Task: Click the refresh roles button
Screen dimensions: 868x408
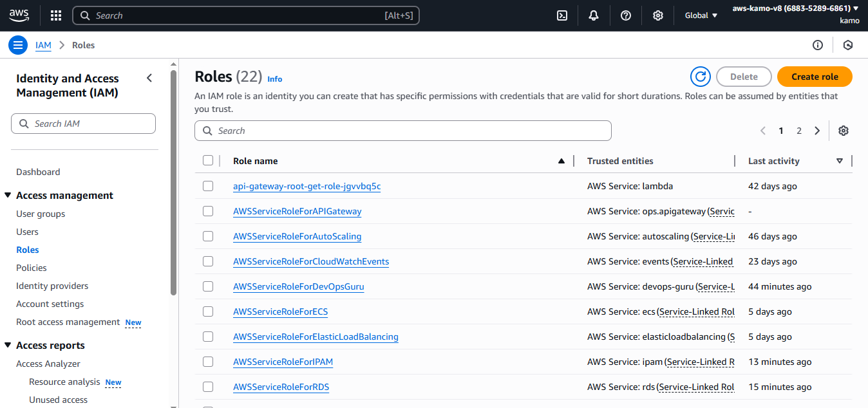Action: coord(700,77)
